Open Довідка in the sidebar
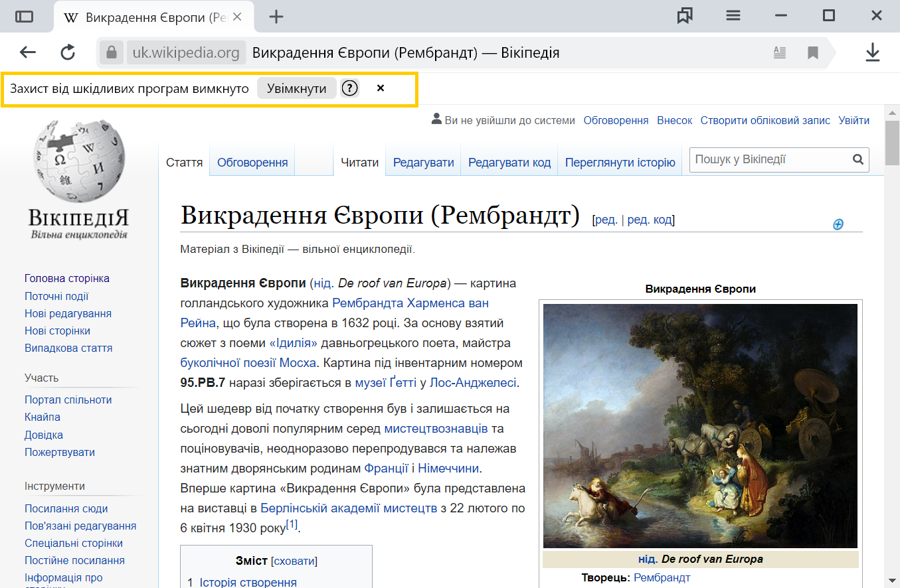Screen dimensions: 900x588 coord(44,435)
